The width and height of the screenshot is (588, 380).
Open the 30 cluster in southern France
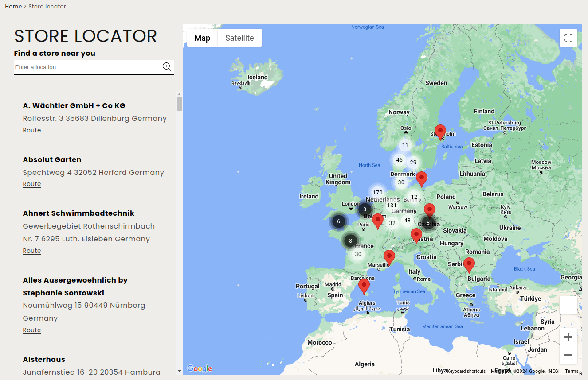point(358,254)
